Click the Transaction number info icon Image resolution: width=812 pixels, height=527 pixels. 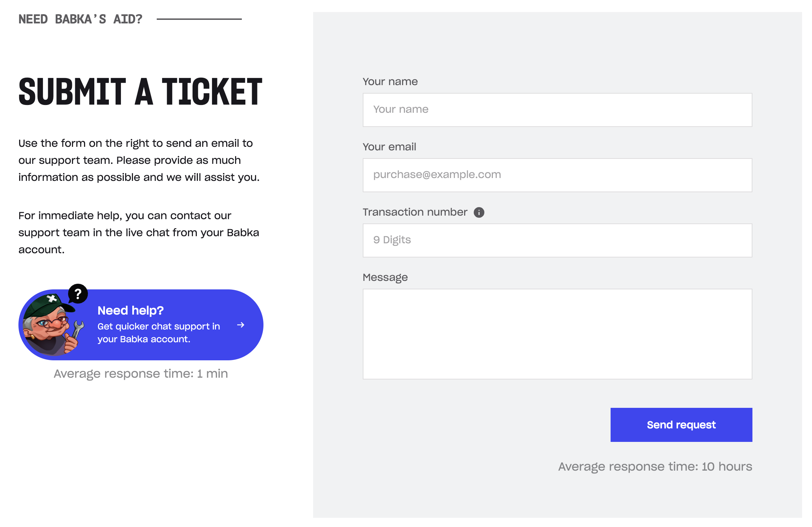pos(479,212)
